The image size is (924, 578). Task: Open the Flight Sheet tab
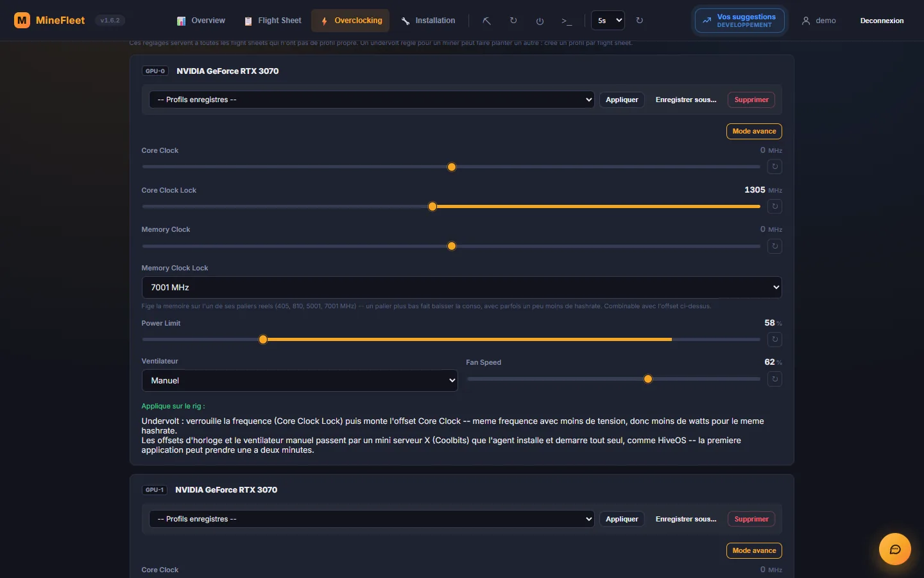click(x=273, y=21)
